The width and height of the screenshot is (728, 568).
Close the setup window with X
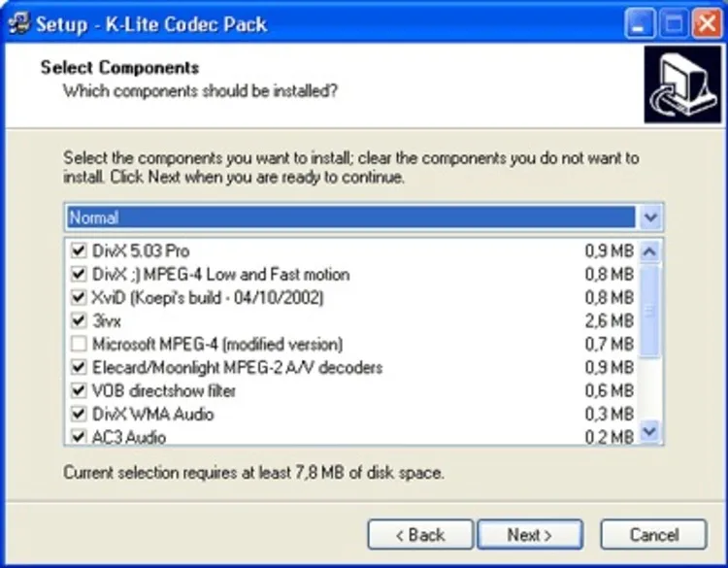pos(707,23)
